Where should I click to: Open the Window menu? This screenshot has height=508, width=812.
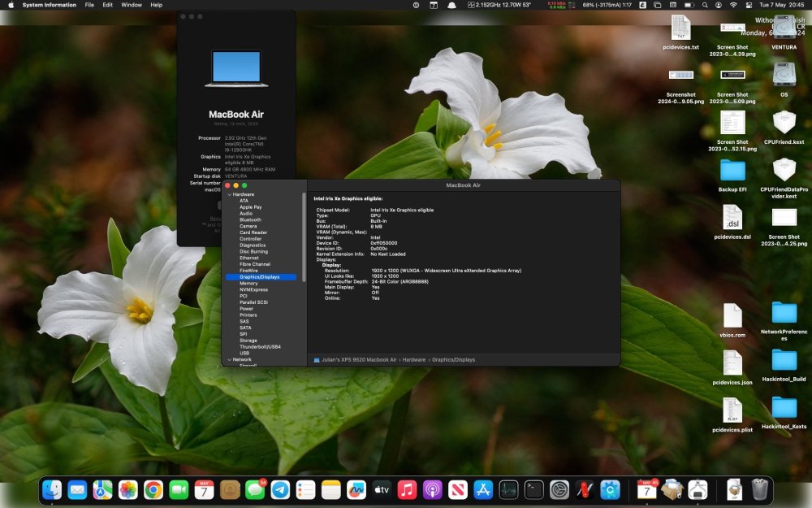pyautogui.click(x=132, y=5)
